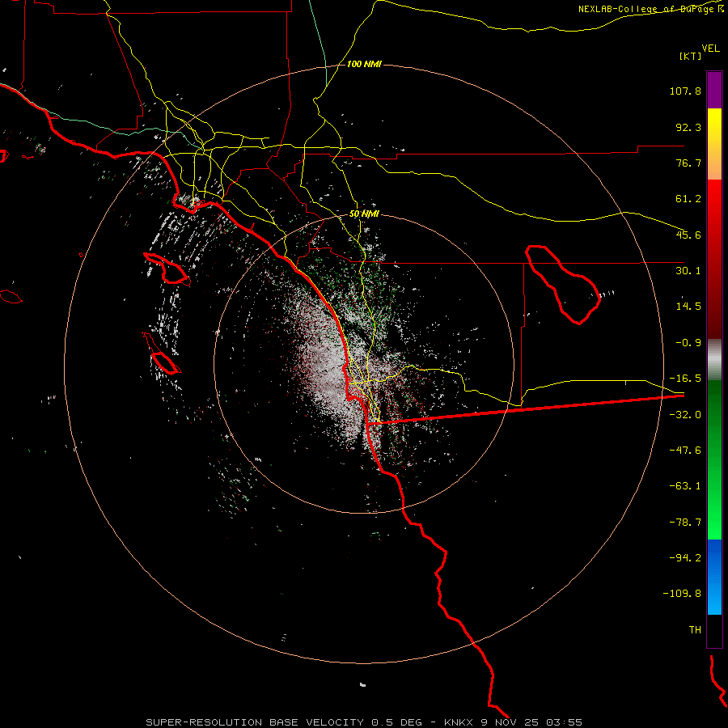
Task: Click the -47.6 legend value
Action: [685, 451]
